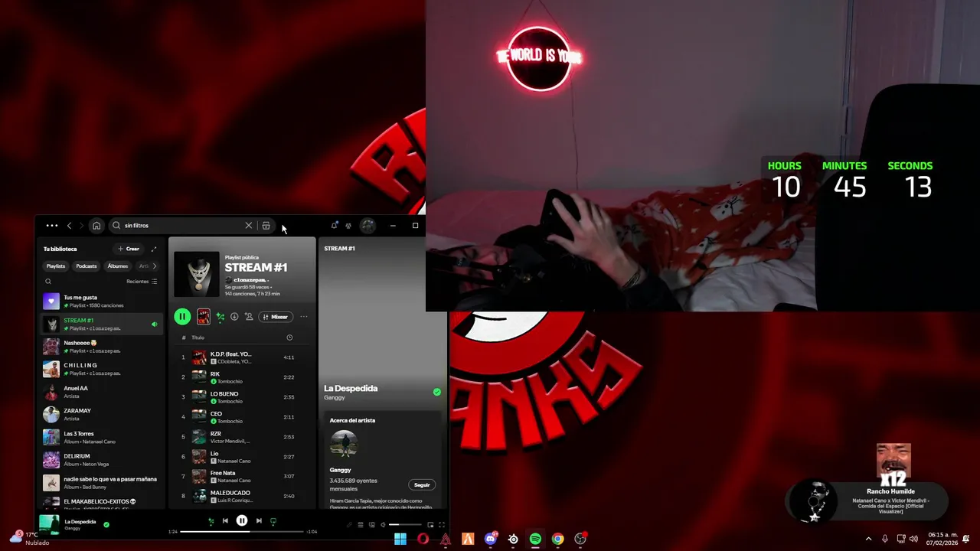Open OBS Studio from the taskbar
The width and height of the screenshot is (980, 551).
(580, 539)
